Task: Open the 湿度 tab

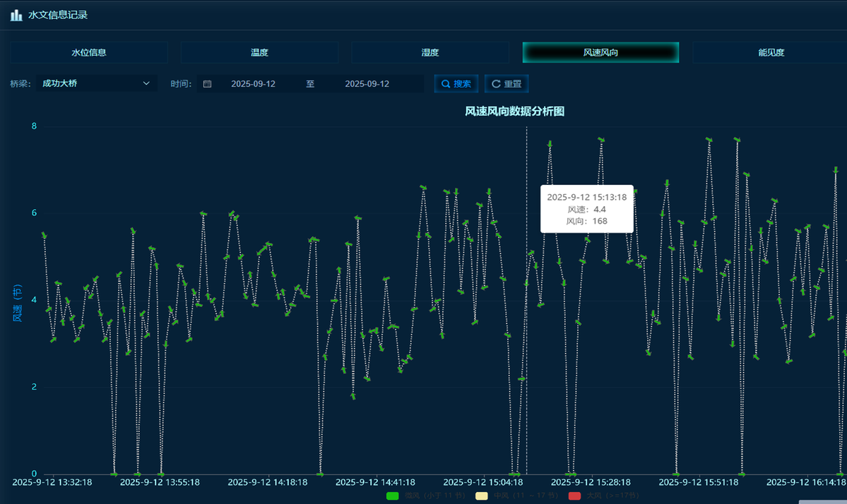Action: 430,52
